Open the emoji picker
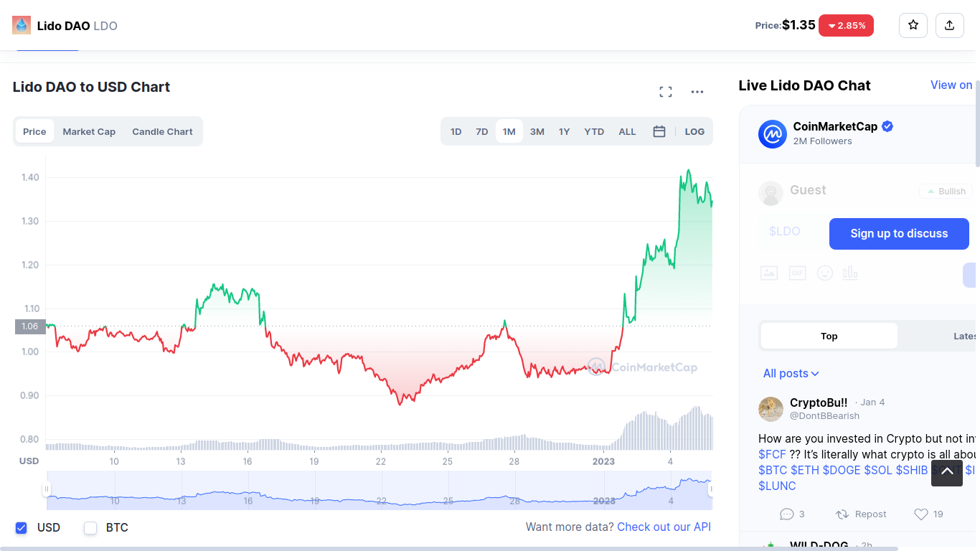This screenshot has width=980, height=551. coord(825,273)
